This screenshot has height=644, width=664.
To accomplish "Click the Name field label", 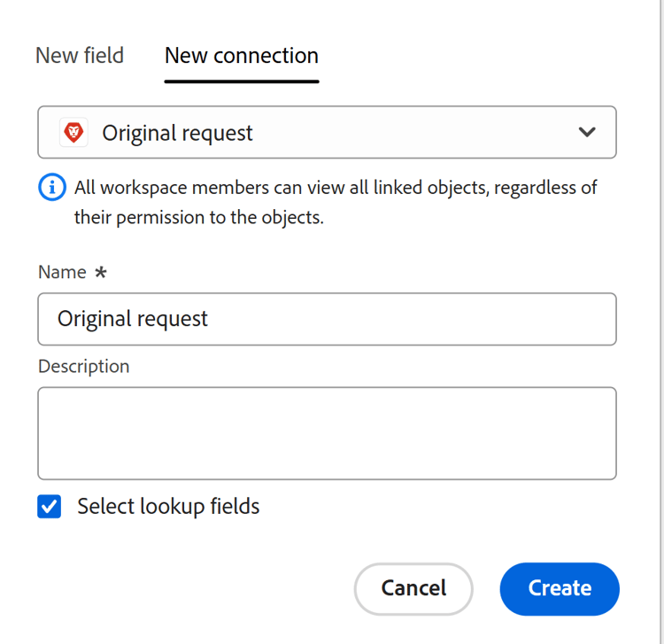I will click(x=62, y=273).
